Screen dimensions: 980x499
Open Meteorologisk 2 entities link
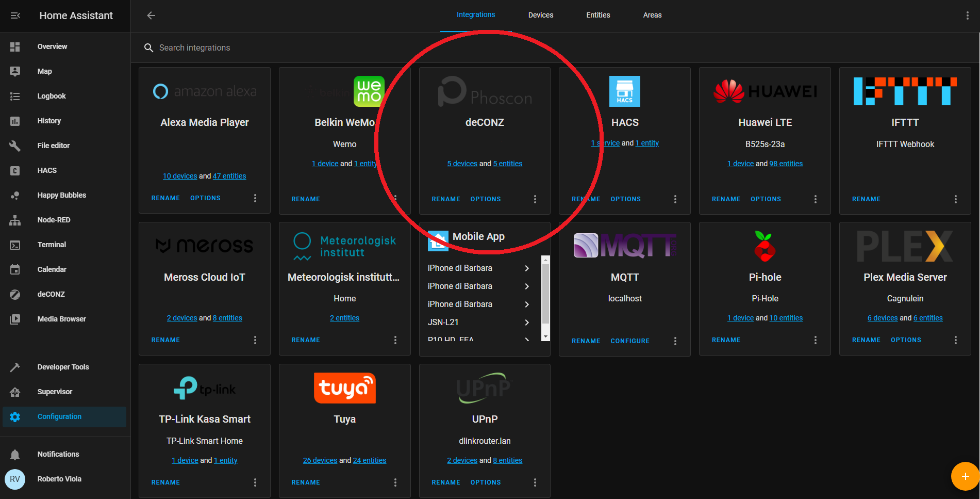(x=344, y=318)
